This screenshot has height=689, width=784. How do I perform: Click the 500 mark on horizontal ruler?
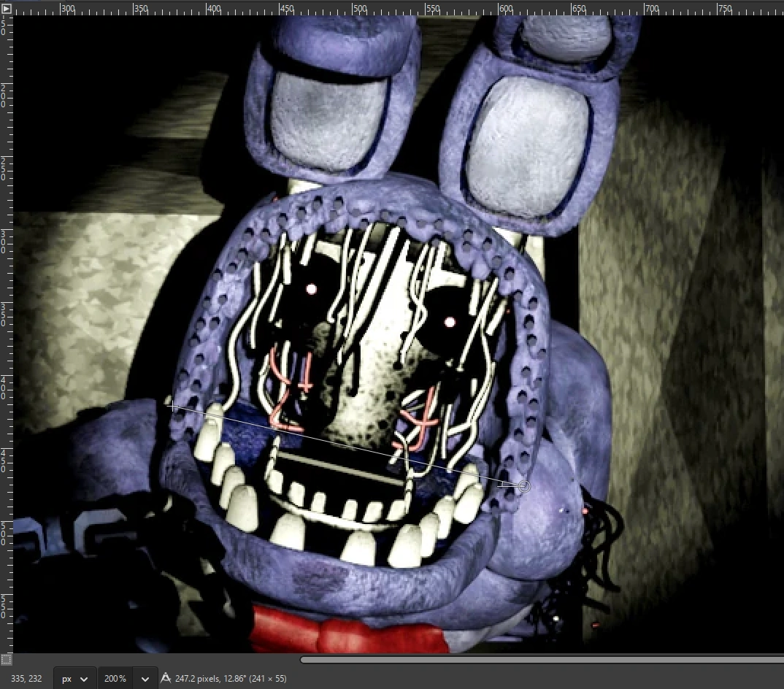tap(359, 9)
